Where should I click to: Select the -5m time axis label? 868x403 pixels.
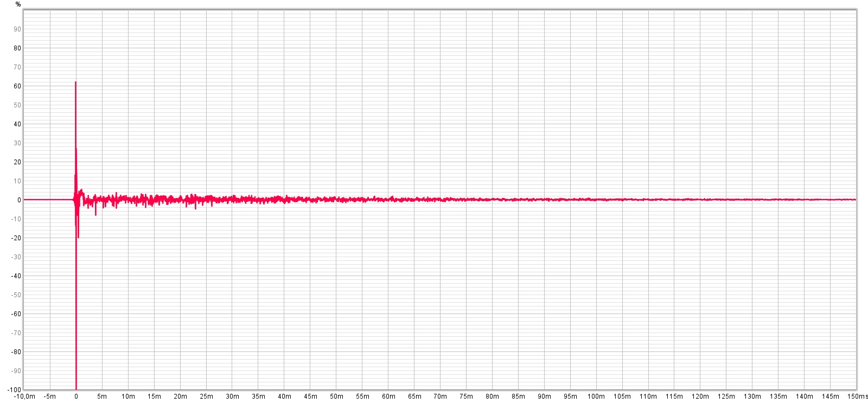(49, 396)
